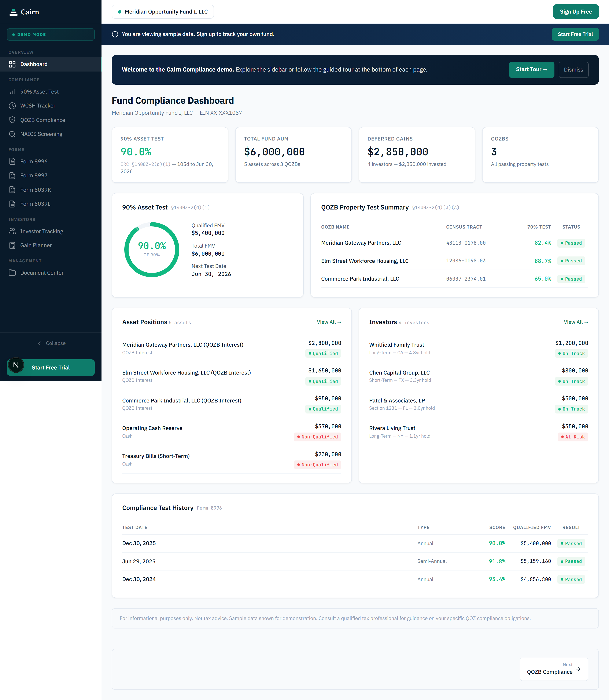Image resolution: width=609 pixels, height=700 pixels.
Task: Click the Deferred Gains card
Action: 417,155
